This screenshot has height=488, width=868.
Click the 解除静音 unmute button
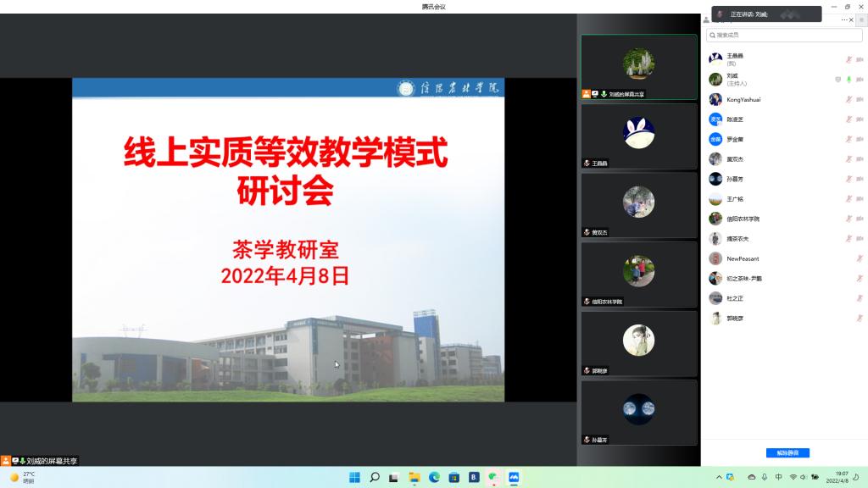(787, 452)
